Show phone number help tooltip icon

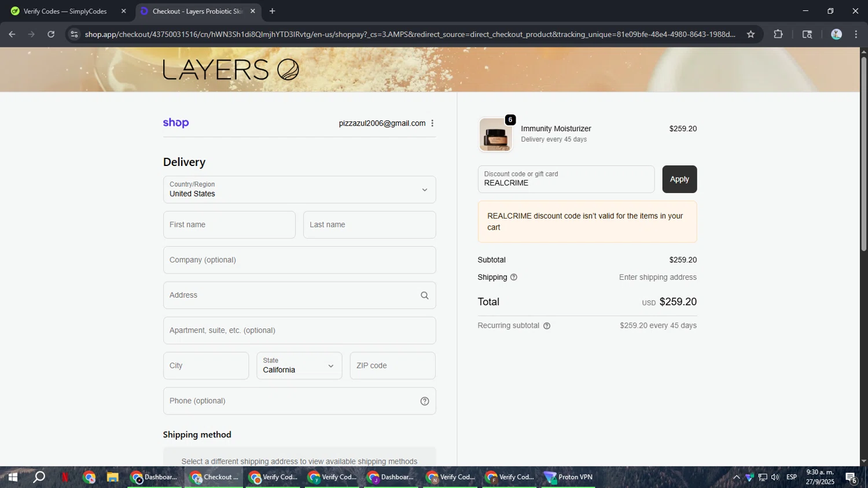point(425,401)
